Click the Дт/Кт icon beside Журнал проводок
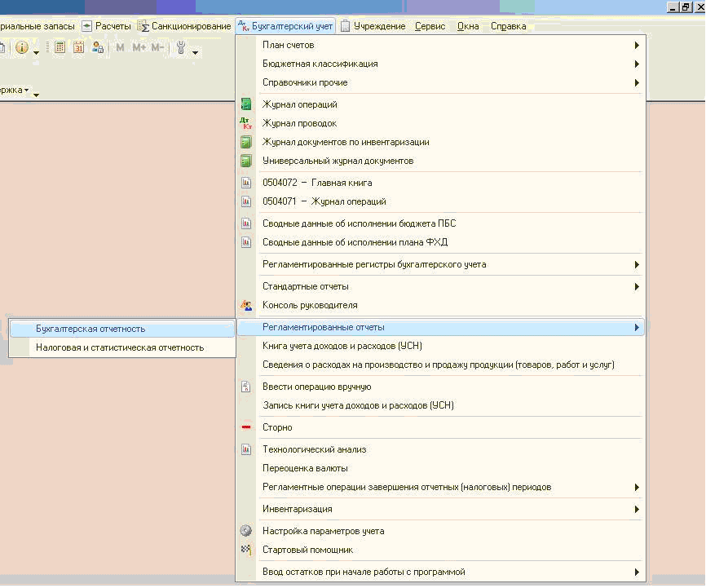The height and width of the screenshot is (588, 706). pos(246,123)
